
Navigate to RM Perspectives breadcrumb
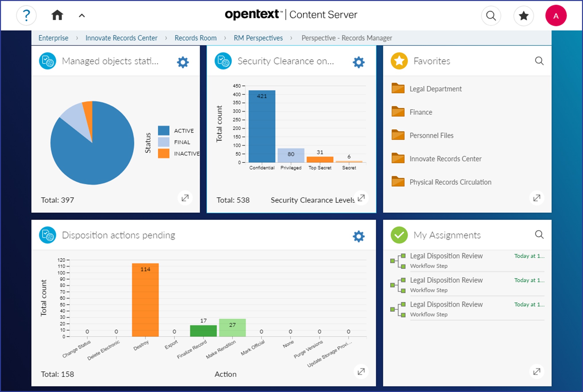pos(258,38)
